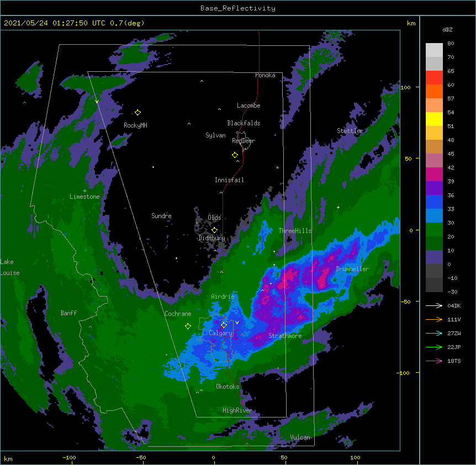Select the purple swatch between 39 and 36

[x=434, y=188]
